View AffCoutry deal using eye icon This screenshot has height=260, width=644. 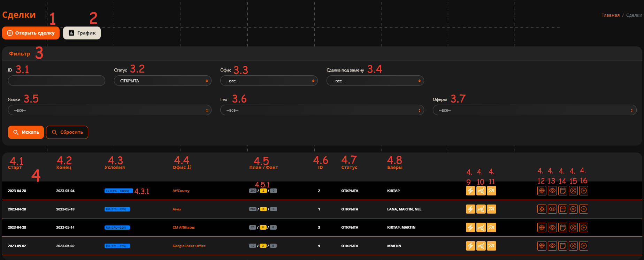pos(552,191)
